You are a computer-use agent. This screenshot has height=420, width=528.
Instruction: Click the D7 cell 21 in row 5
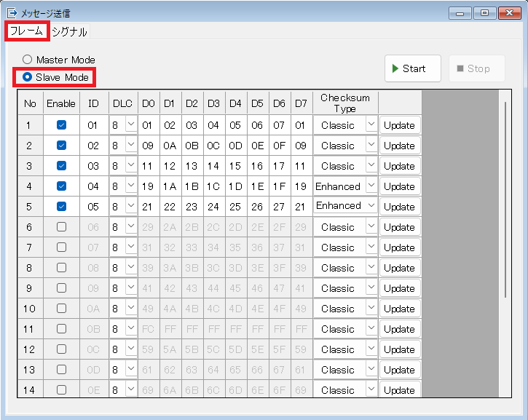(x=301, y=207)
